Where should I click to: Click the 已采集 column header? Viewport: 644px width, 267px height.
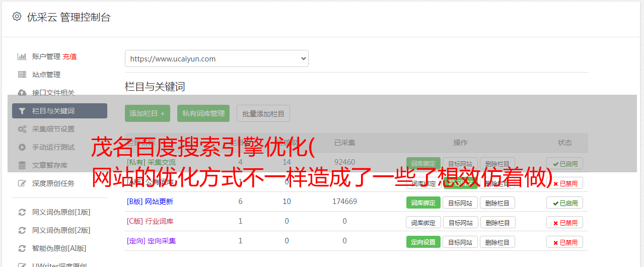click(x=344, y=143)
